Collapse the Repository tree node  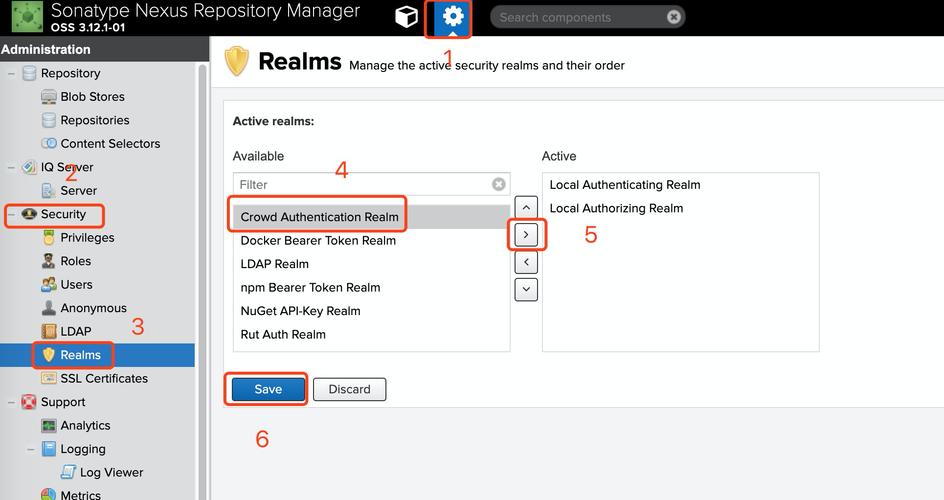(11, 74)
